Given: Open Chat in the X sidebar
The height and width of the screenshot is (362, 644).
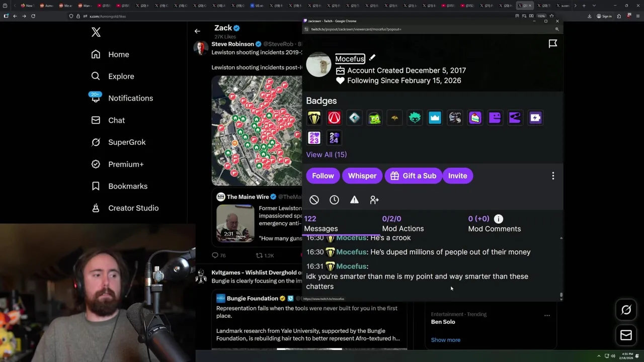Looking at the screenshot, I should (108, 120).
